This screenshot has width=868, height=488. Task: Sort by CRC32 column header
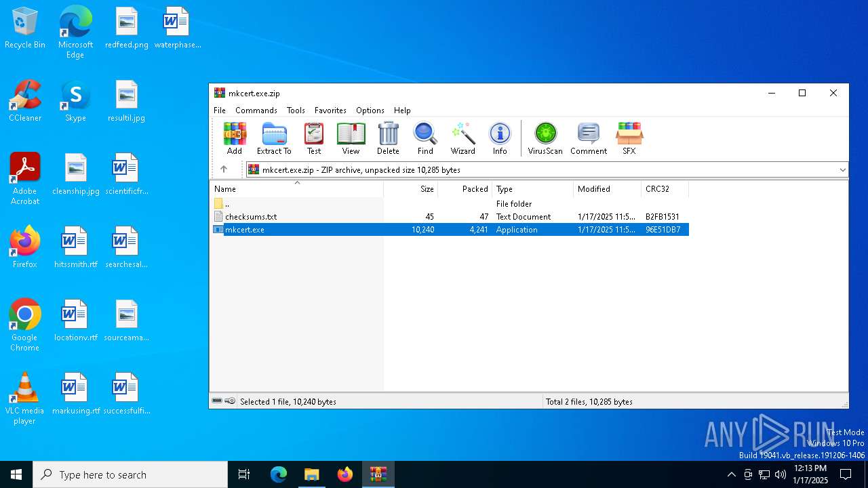(665, 189)
